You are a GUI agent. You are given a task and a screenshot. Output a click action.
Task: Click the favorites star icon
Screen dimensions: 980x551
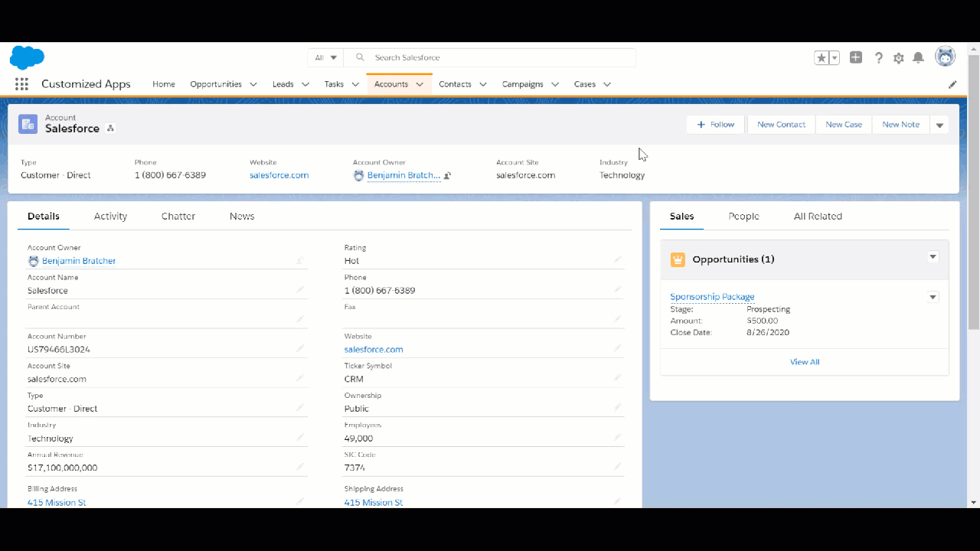pyautogui.click(x=822, y=57)
